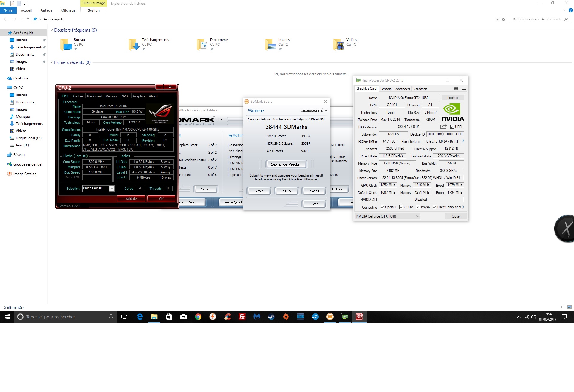This screenshot has width=574, height=392.
Task: Open the Caches tab in CPU-Z
Action: point(78,96)
